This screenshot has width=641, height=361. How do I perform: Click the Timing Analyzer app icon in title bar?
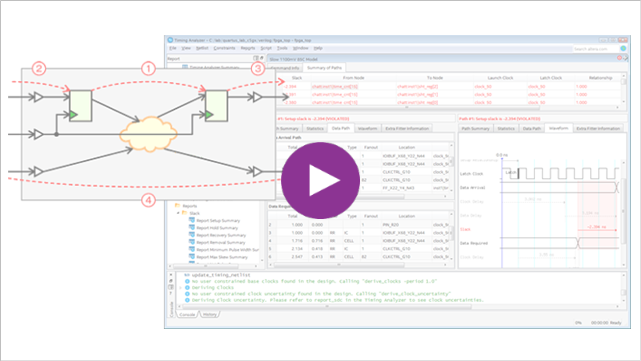(170, 40)
